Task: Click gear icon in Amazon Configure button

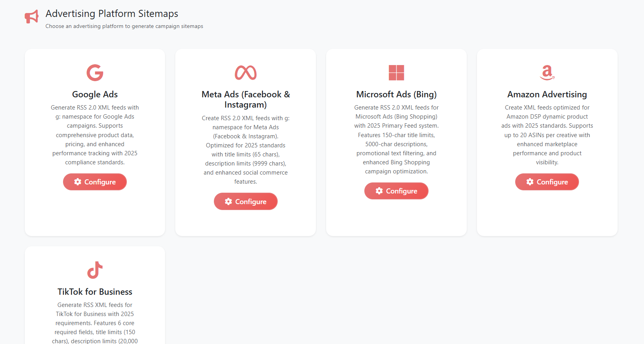Action: coord(530,182)
